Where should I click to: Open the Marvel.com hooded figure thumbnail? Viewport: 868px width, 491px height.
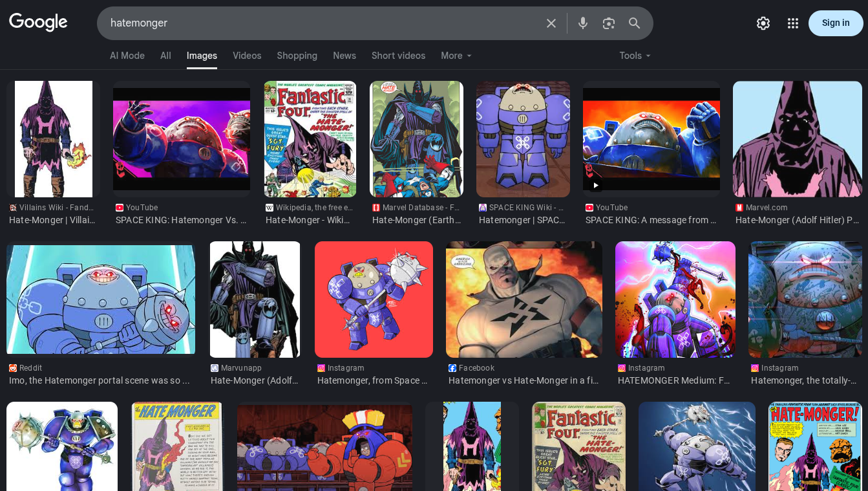coord(798,139)
